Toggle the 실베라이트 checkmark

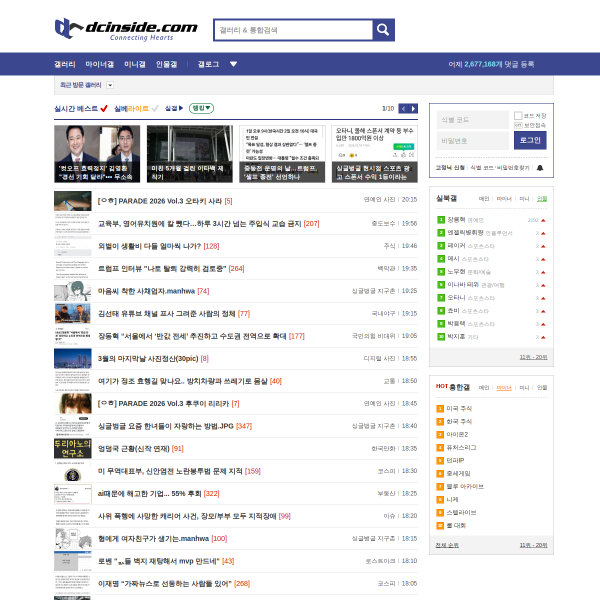[154, 108]
